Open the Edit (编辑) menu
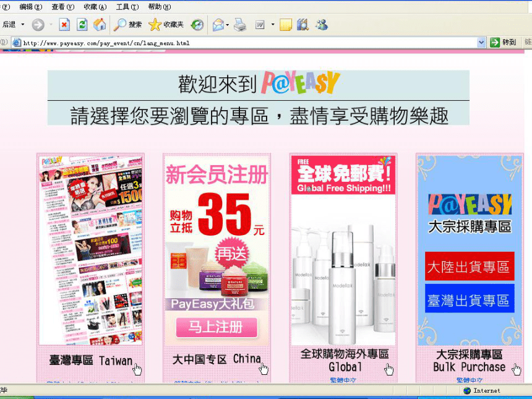This screenshot has width=532, height=399. [x=31, y=7]
